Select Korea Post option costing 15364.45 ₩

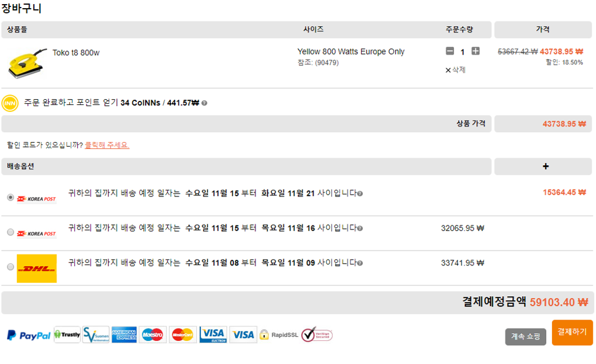10,198
